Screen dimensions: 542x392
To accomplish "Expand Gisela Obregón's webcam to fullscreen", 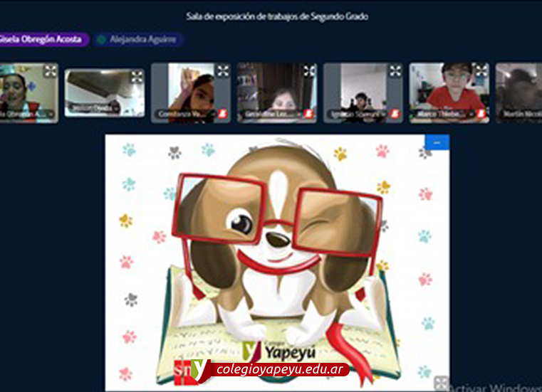I will tap(50, 71).
